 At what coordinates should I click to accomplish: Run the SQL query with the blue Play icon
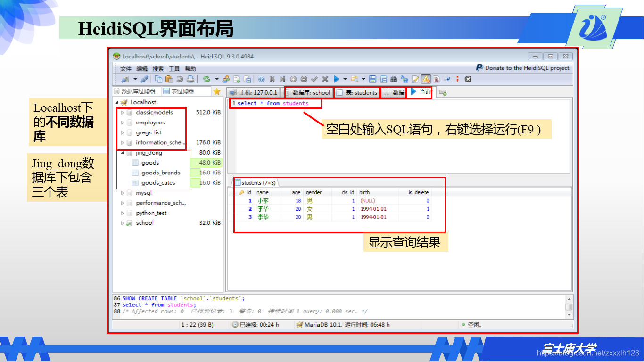(x=336, y=80)
